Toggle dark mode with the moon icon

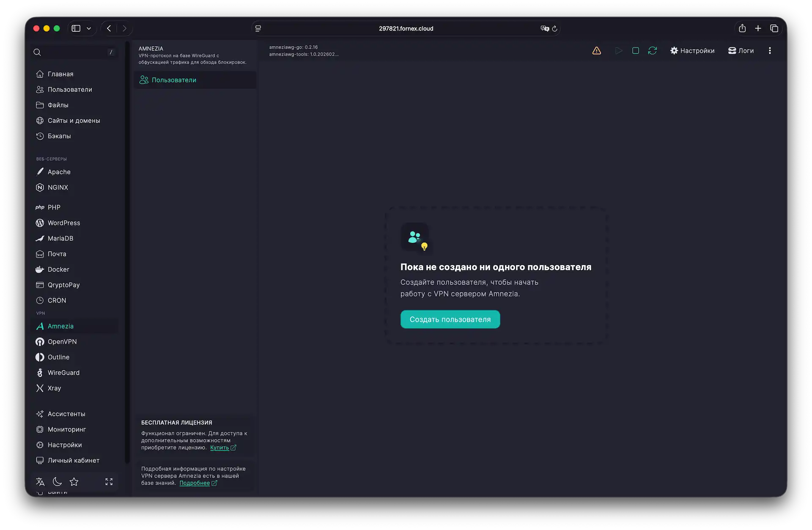57,482
